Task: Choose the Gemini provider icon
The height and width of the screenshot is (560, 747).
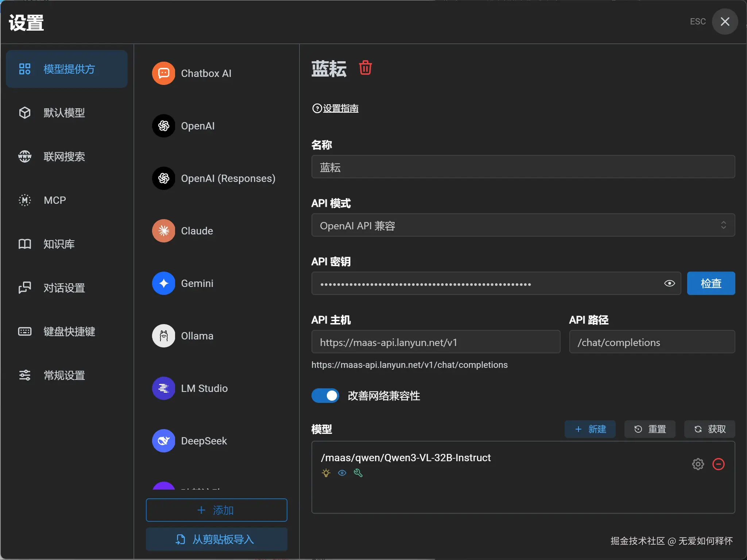Action: point(164,283)
